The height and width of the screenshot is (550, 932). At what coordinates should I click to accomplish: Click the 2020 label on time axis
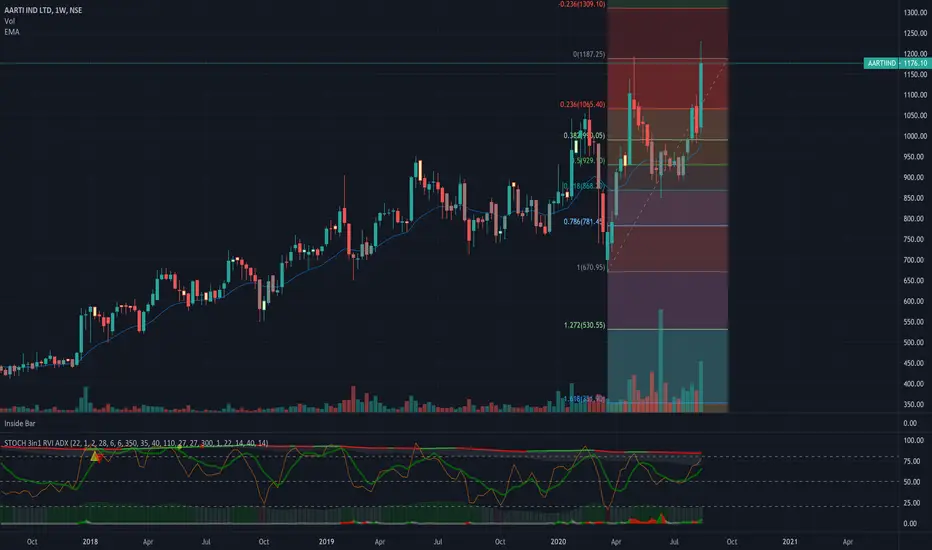coord(558,542)
